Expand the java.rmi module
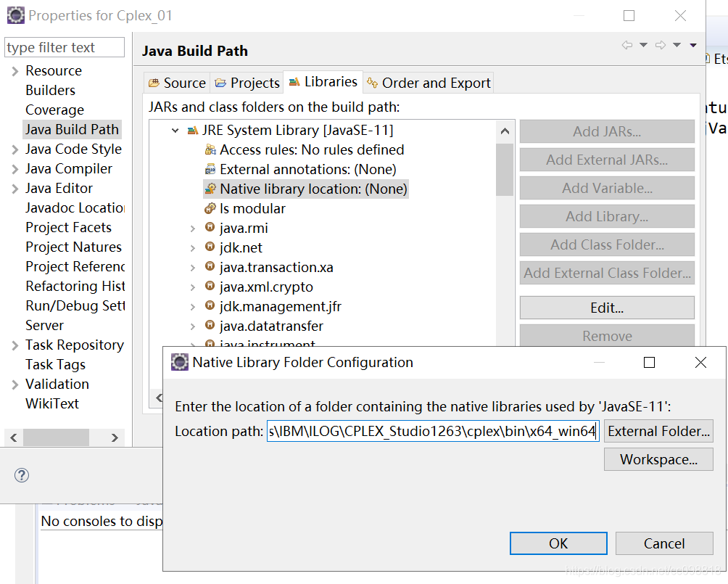Image resolution: width=728 pixels, height=584 pixels. pos(193,229)
